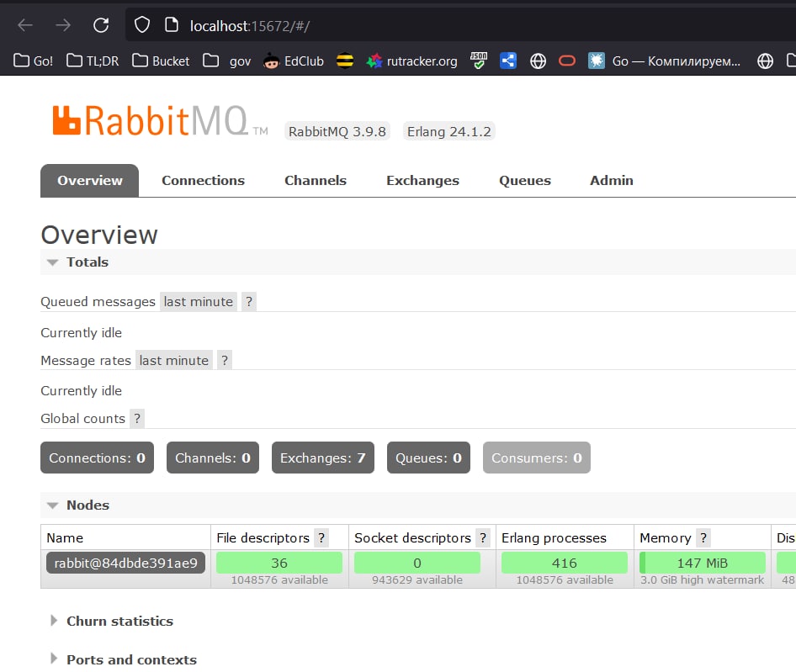796x672 pixels.
Task: Open help for Global counts
Action: 137,419
